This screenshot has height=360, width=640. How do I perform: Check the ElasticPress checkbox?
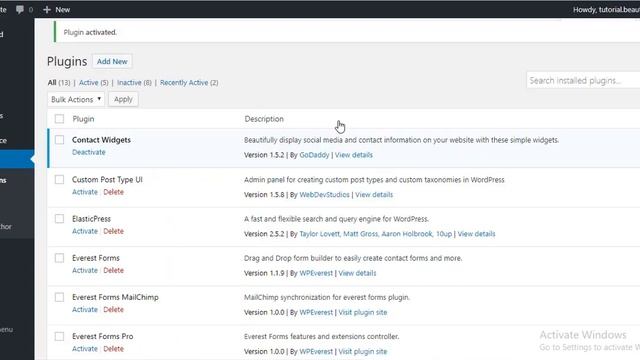[59, 219]
